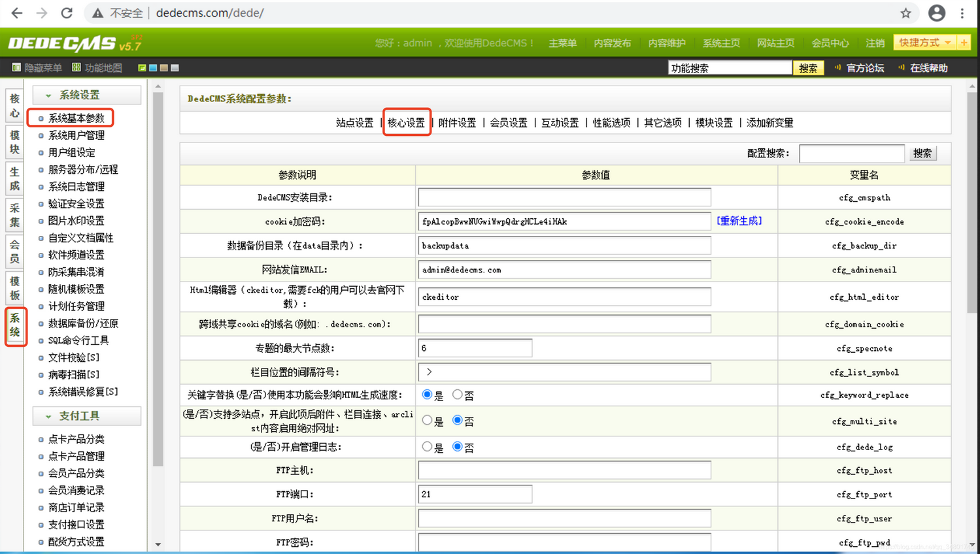The width and height of the screenshot is (980, 554).
Task: Open the 模板 vertical sidebar tab
Action: coord(14,289)
